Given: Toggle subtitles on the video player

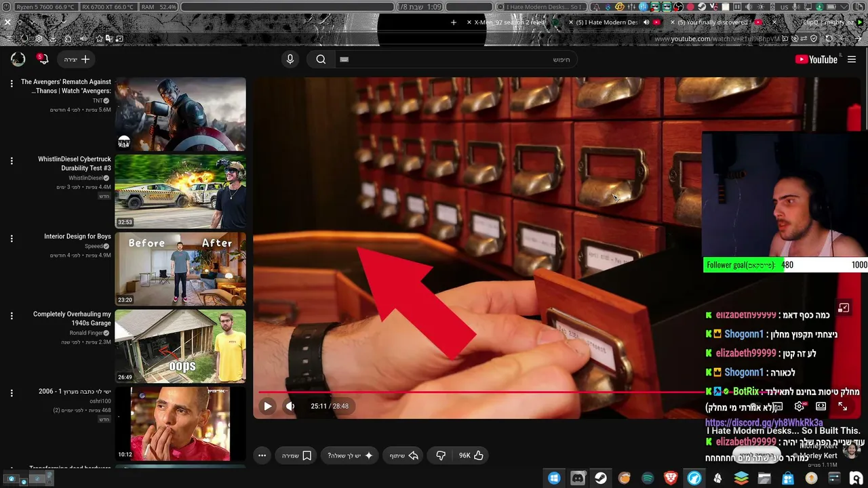Looking at the screenshot, I should 778,406.
